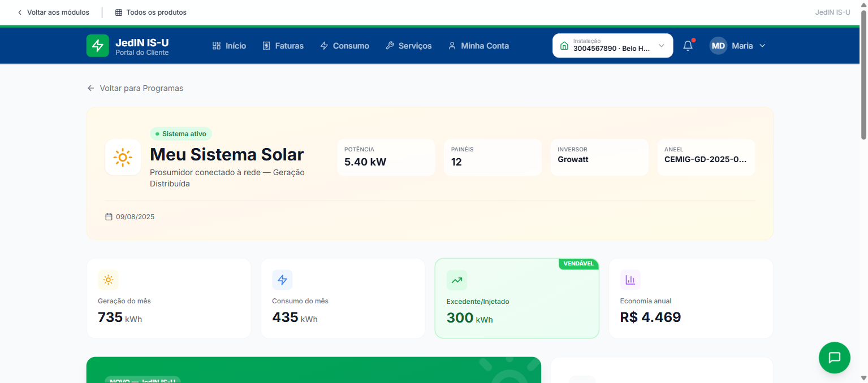The width and height of the screenshot is (868, 383).
Task: Click the lightning icon on Consumo do mês card
Action: coord(282,280)
